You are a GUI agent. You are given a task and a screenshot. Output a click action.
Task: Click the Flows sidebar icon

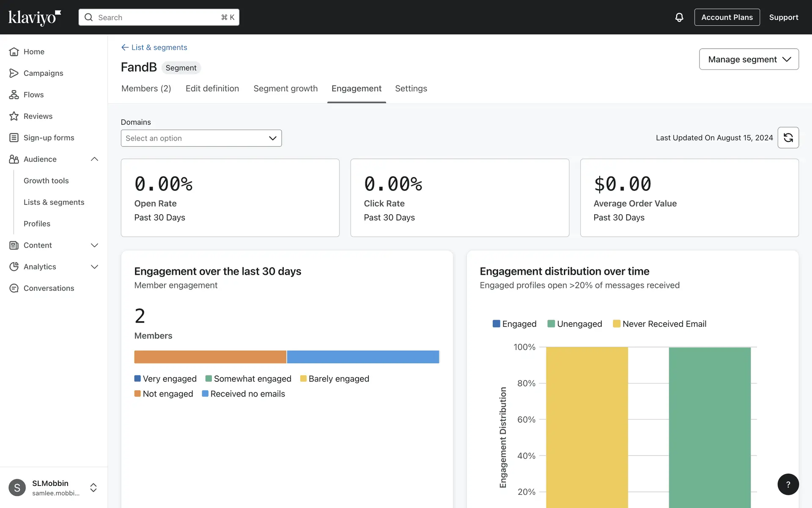[14, 95]
